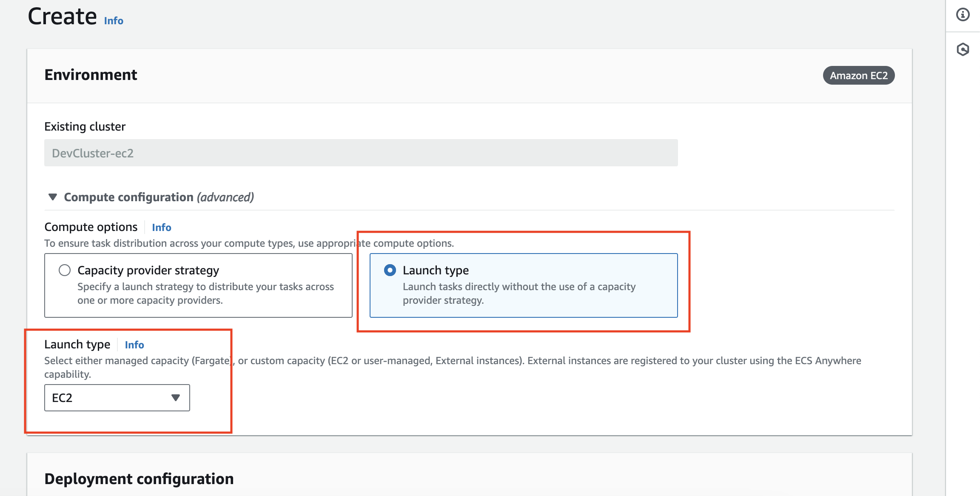This screenshot has height=496, width=980.
Task: Click the dropdown arrow beside EC2
Action: pos(175,398)
